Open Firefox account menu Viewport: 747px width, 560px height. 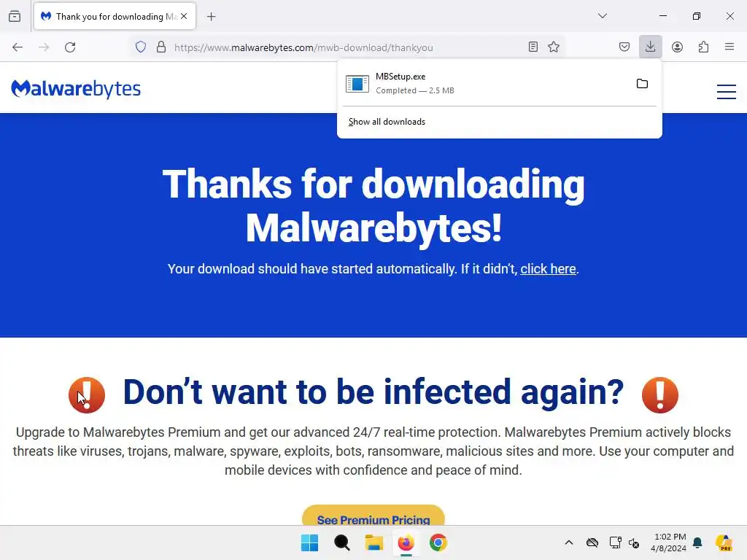pyautogui.click(x=677, y=47)
